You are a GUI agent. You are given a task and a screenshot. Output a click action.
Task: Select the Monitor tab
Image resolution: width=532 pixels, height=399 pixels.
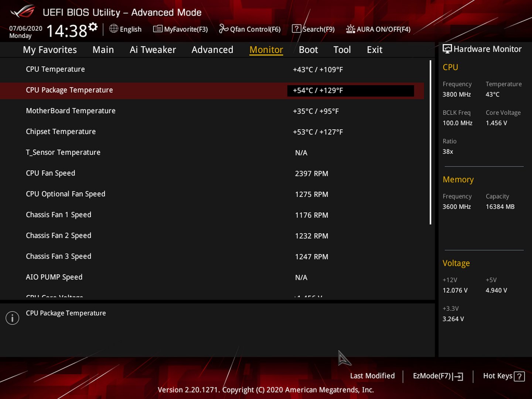tap(266, 50)
